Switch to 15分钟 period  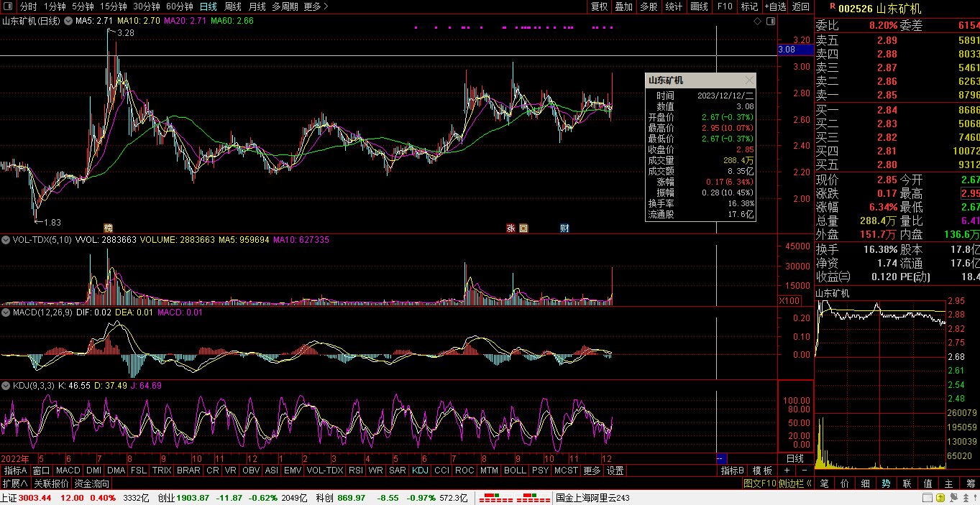point(113,6)
